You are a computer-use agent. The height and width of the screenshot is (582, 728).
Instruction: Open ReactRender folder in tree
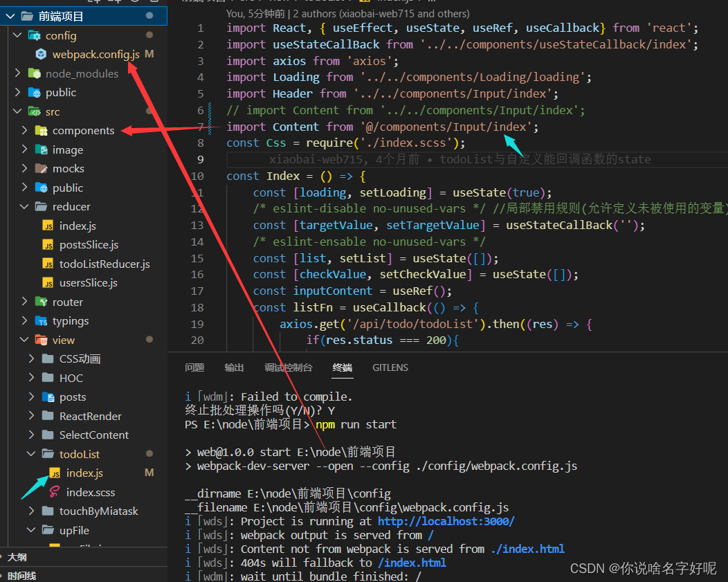(90, 417)
